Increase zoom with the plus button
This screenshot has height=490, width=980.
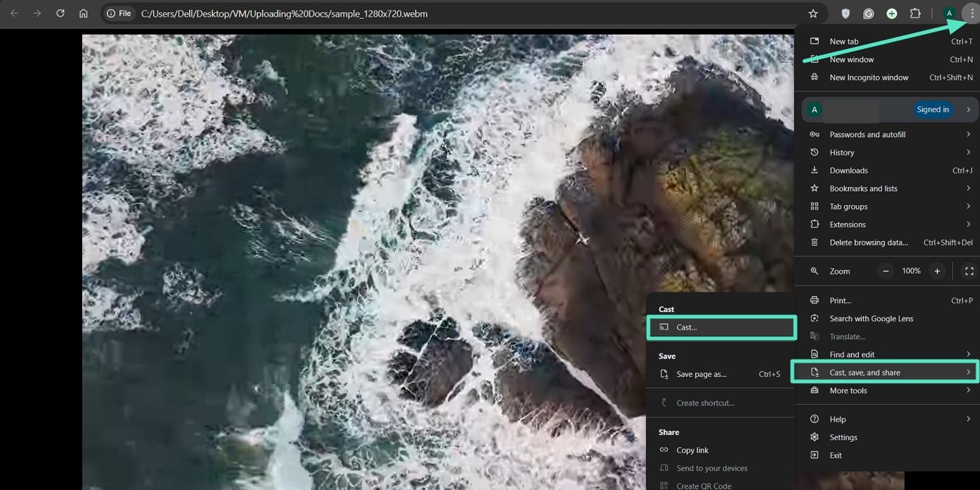pos(937,271)
